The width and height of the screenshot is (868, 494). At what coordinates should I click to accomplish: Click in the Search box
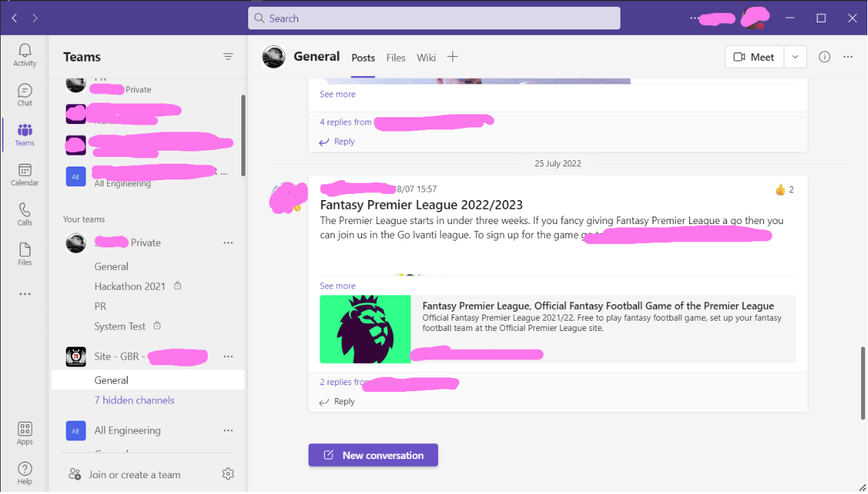(x=434, y=18)
